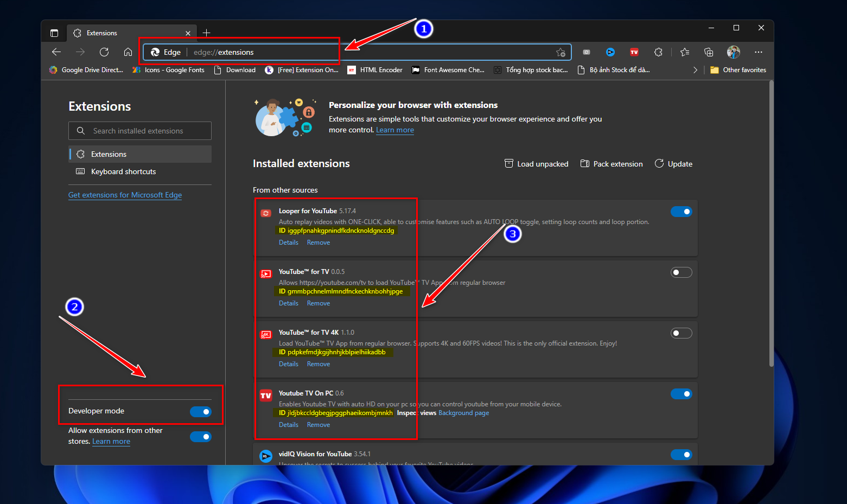Image resolution: width=847 pixels, height=504 pixels.
Task: Open the Free Extension On bookmark
Action: pos(302,70)
